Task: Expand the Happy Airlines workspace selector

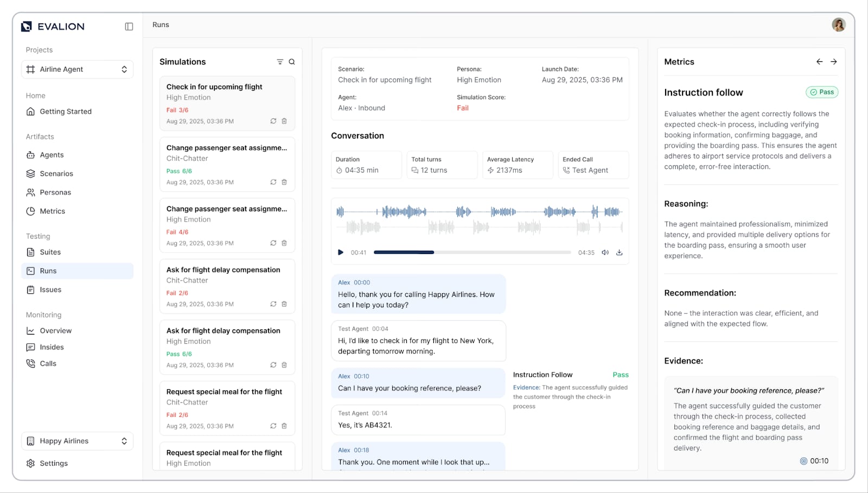Action: pos(77,441)
